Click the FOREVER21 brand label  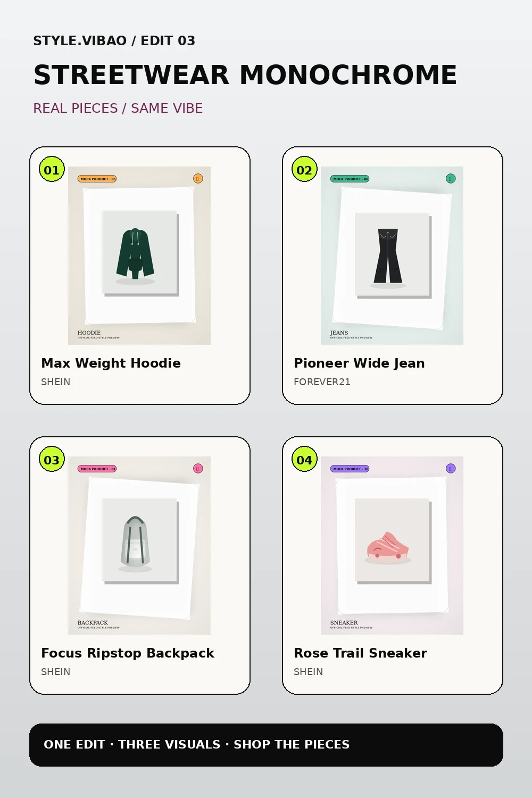[x=322, y=382]
